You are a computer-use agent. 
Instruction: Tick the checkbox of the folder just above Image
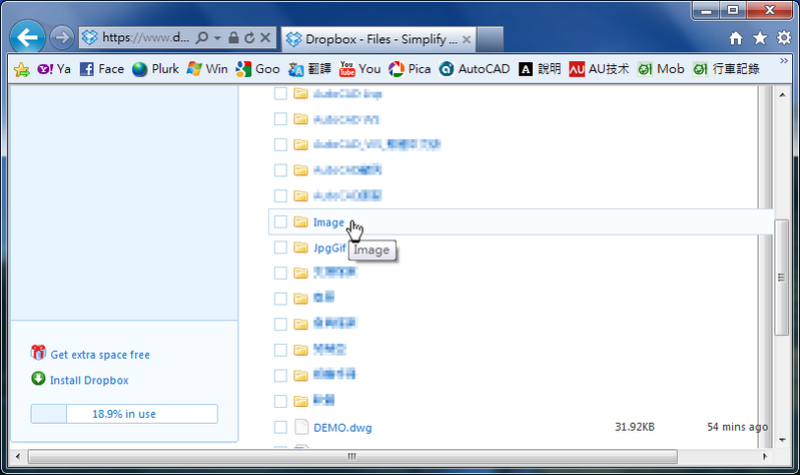pyautogui.click(x=280, y=196)
